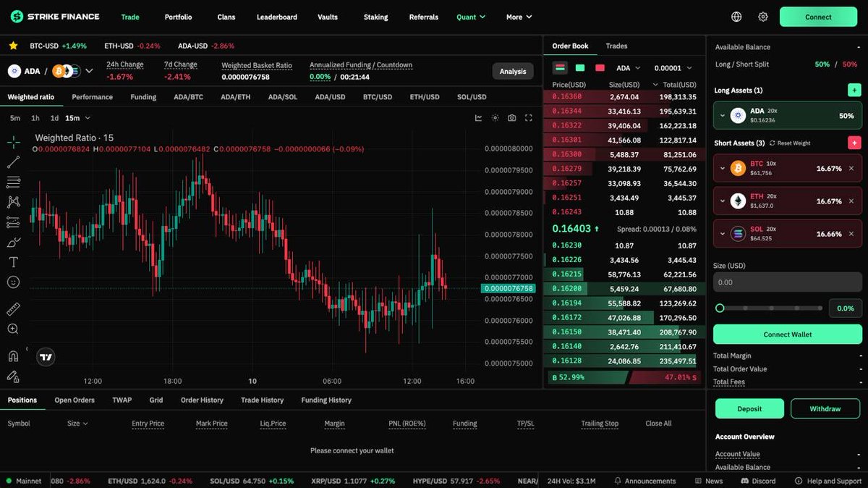Viewport: 868px width, 488px height.
Task: Click the Deposit button
Action: pyautogui.click(x=749, y=408)
